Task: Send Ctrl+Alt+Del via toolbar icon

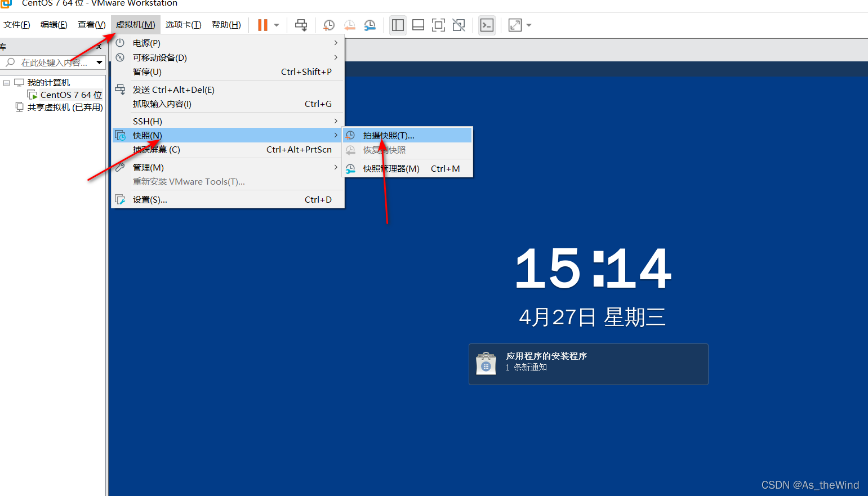Action: tap(301, 25)
